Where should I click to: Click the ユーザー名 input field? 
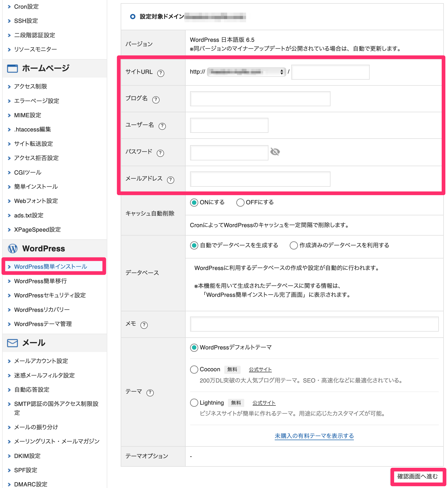pos(229,125)
